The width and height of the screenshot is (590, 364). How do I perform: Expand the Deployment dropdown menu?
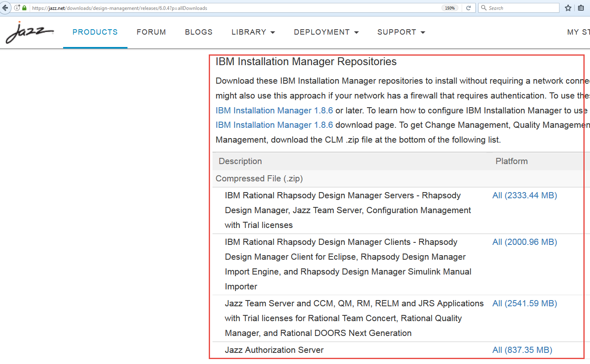click(326, 32)
